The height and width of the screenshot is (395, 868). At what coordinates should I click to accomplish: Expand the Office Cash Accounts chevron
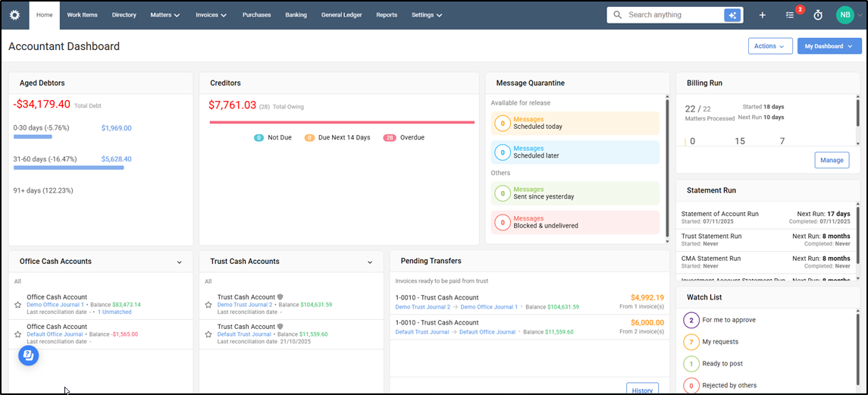pos(180,262)
